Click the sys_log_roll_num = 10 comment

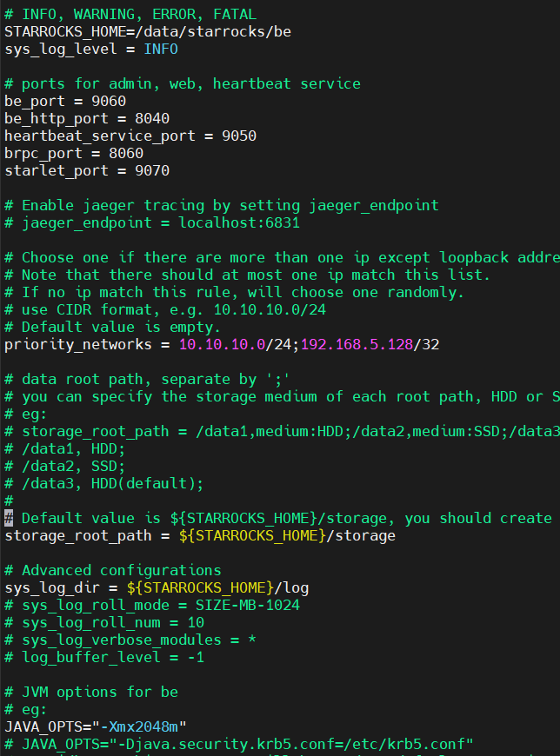[104, 622]
